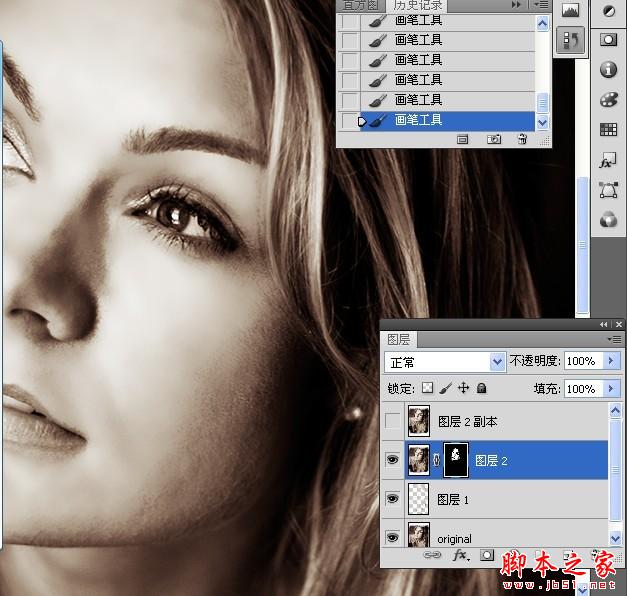Open the Info panel icon

tap(609, 70)
